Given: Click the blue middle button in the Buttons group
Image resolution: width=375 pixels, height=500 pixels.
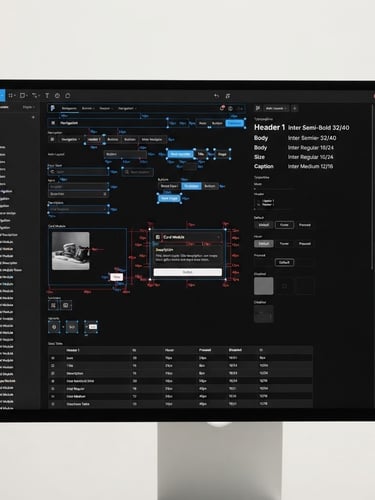Looking at the screenshot, I should tap(191, 186).
